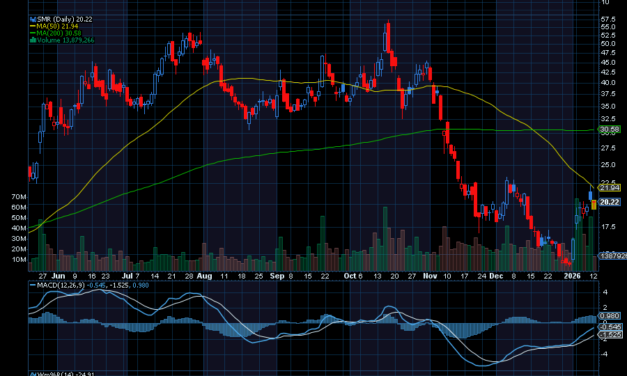The height and width of the screenshot is (376, 627).
Task: Click the "70M" volume scale label
Action: point(19,197)
